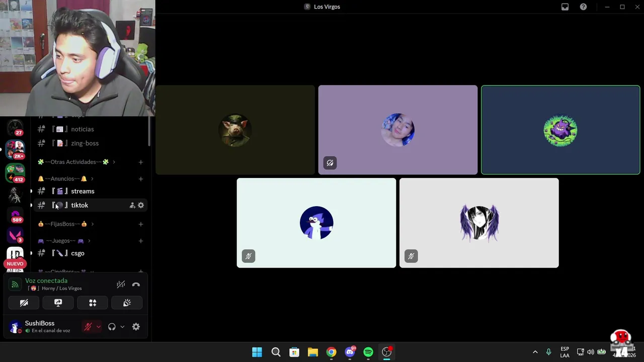
Task: Open user settings gear
Action: click(x=136, y=327)
